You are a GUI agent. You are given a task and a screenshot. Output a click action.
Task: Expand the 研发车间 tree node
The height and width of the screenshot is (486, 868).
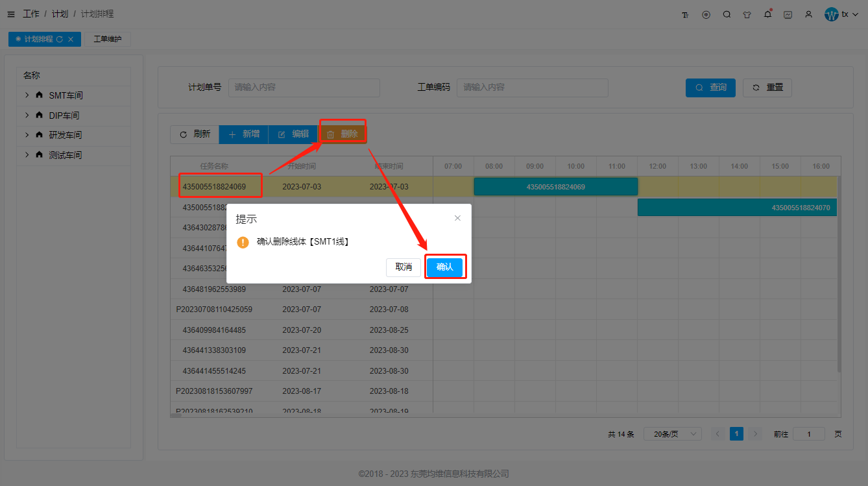pyautogui.click(x=27, y=135)
